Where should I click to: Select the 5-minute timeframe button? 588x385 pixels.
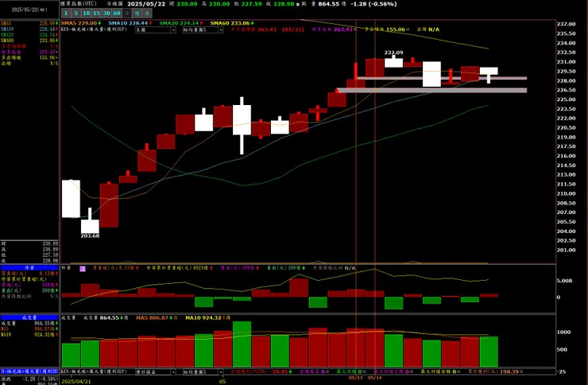[x=76, y=14]
